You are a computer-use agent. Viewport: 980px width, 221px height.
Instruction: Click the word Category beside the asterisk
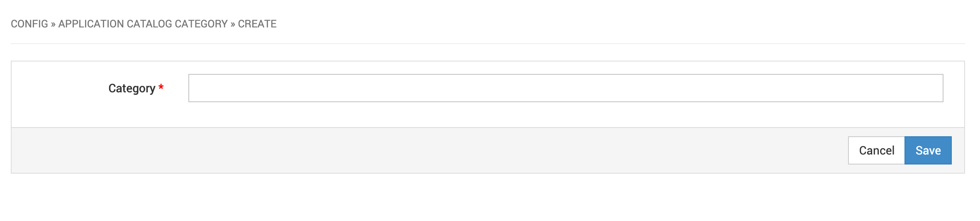pyautogui.click(x=132, y=88)
